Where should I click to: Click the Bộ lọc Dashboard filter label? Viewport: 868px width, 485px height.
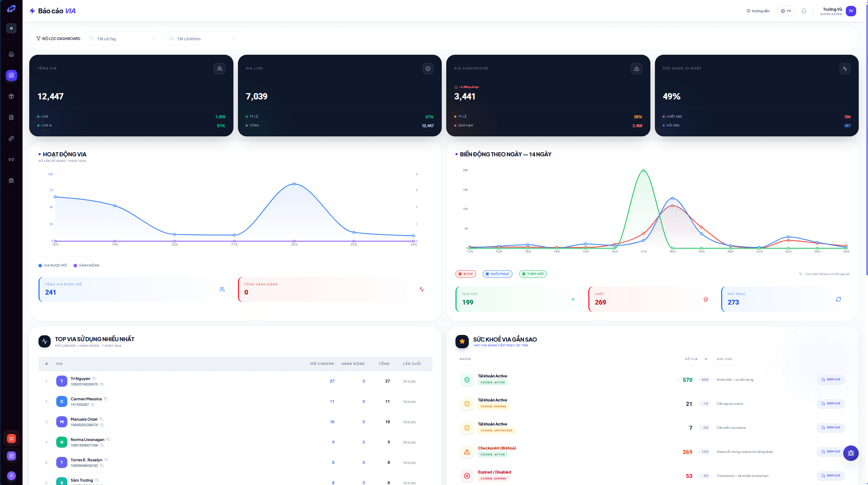(58, 39)
